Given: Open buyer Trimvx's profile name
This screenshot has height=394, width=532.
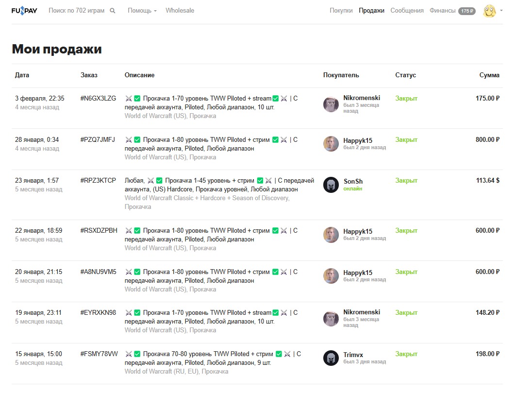Looking at the screenshot, I should click(x=353, y=355).
